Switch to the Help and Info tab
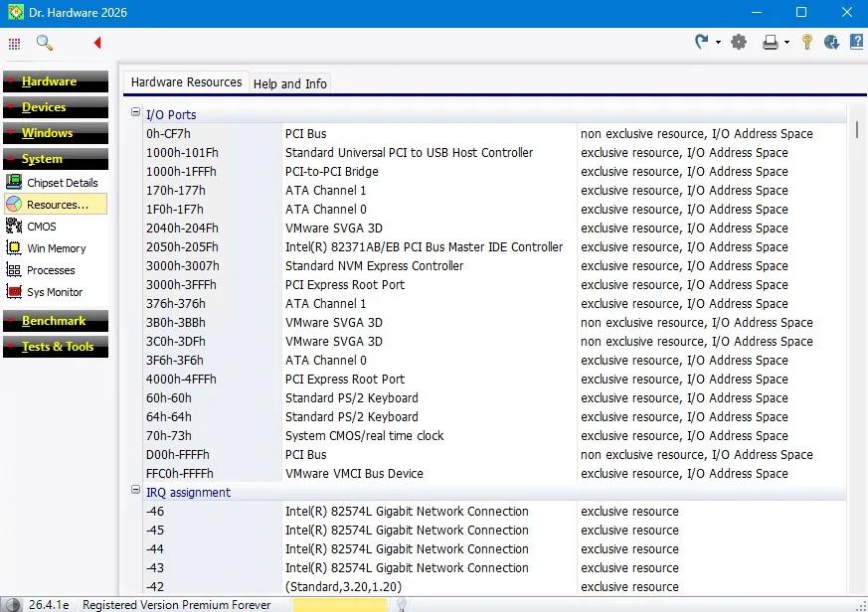 pyautogui.click(x=289, y=84)
